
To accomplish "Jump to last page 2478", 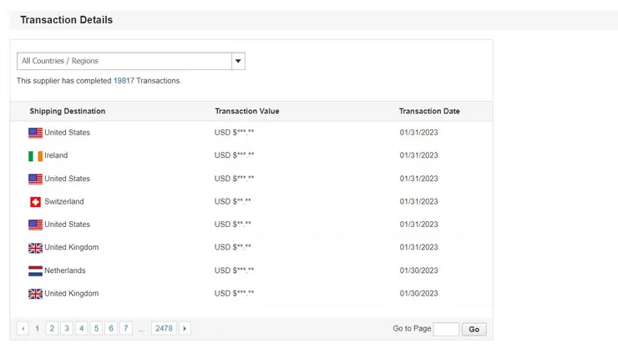I will [x=164, y=329].
